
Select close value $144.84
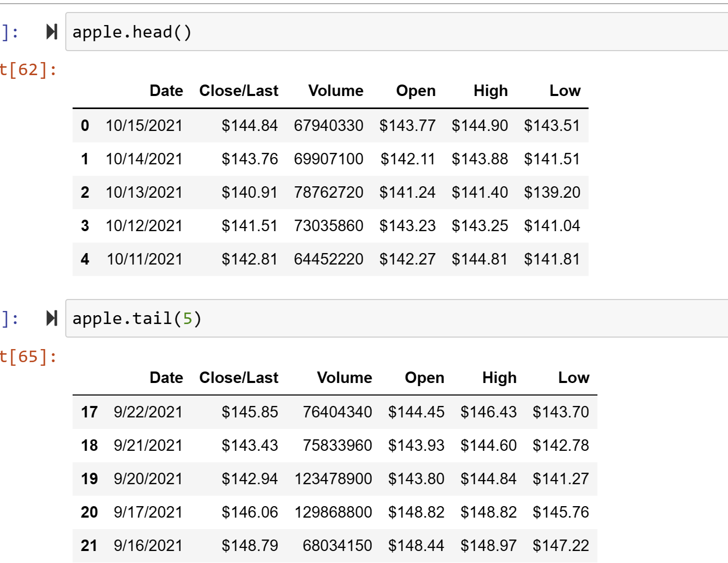[250, 126]
